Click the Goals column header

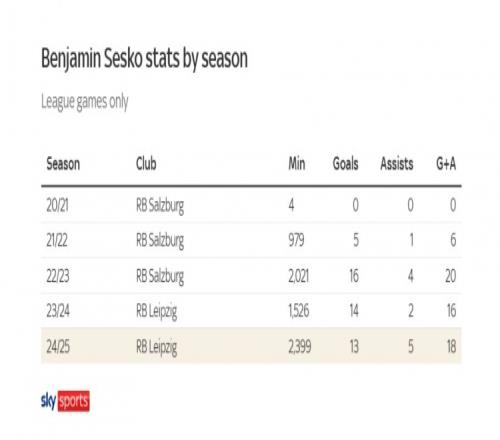345,164
